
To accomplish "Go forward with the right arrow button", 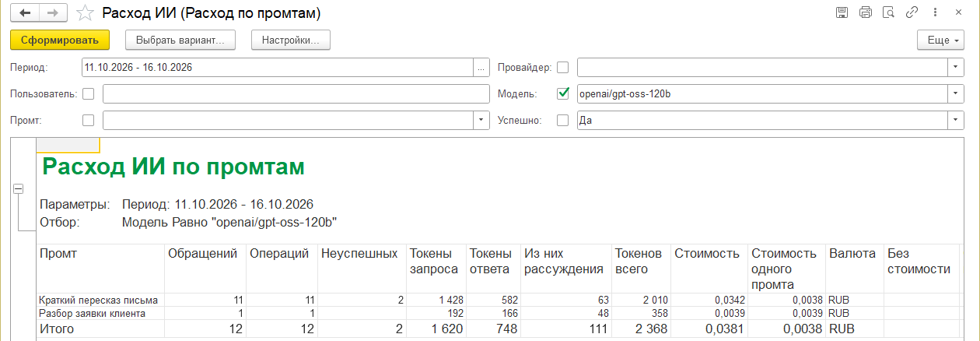I will click(x=53, y=13).
